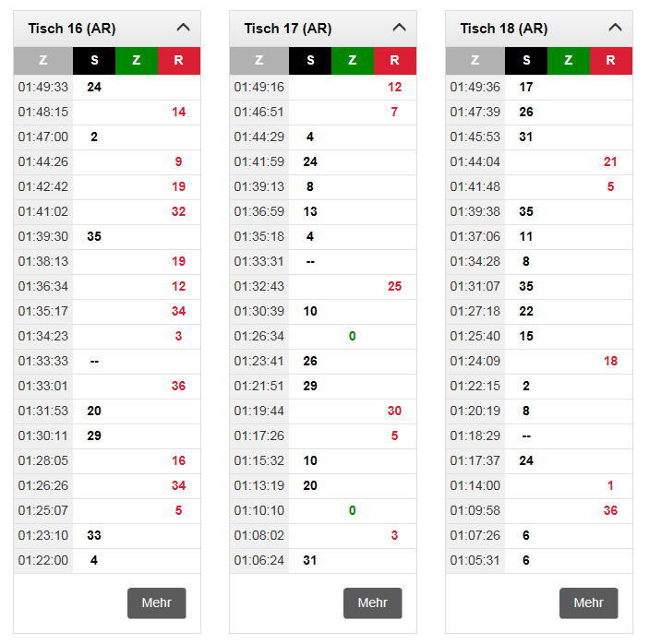This screenshot has height=644, width=661.
Task: Click Tisch 18 red 36 at 01:09:58
Action: pos(610,511)
